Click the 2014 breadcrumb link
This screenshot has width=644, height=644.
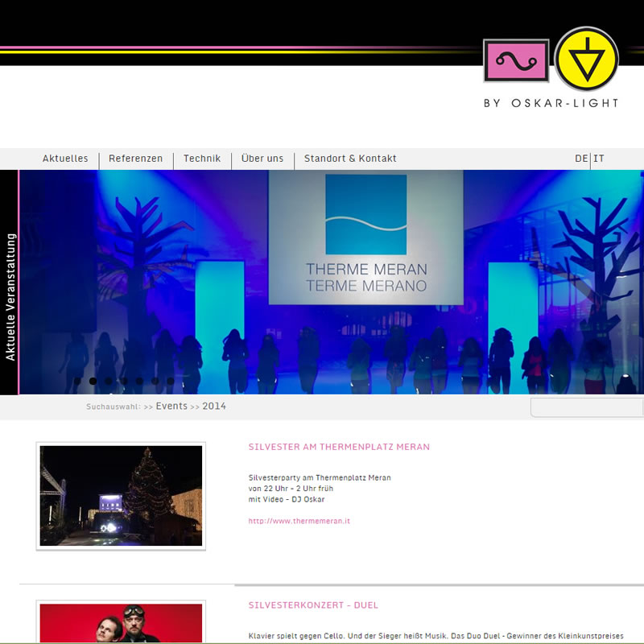(x=214, y=407)
